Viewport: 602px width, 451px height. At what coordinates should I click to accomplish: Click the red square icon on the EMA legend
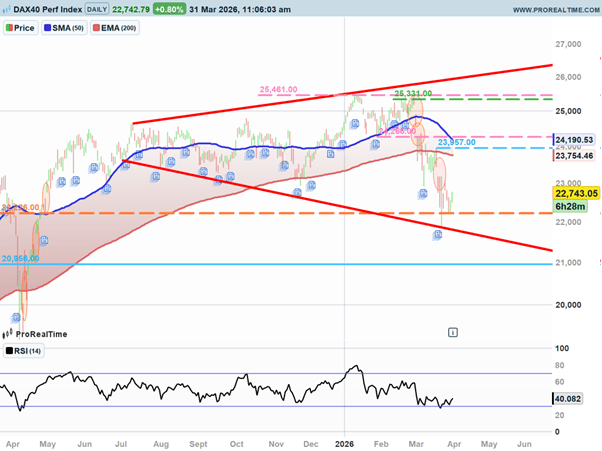[98, 28]
